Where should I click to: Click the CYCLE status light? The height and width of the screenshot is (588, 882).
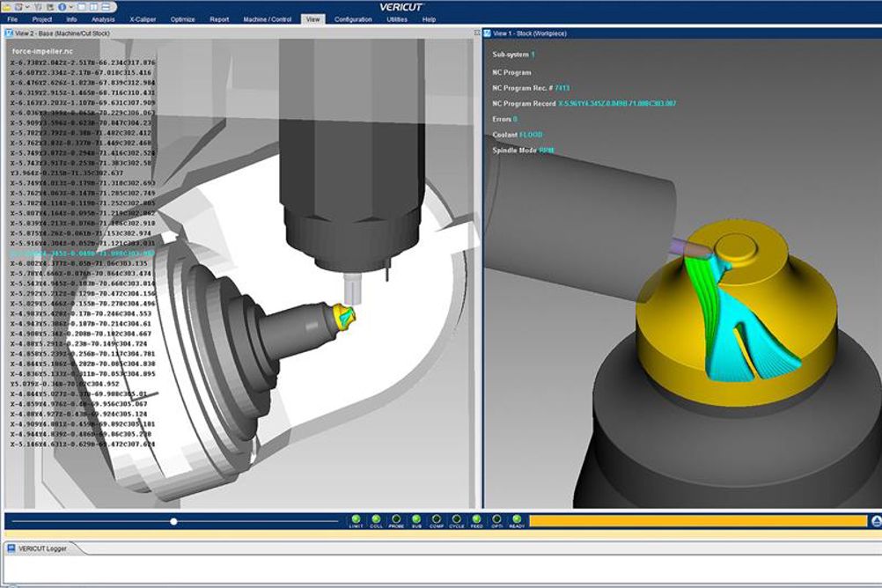click(456, 519)
